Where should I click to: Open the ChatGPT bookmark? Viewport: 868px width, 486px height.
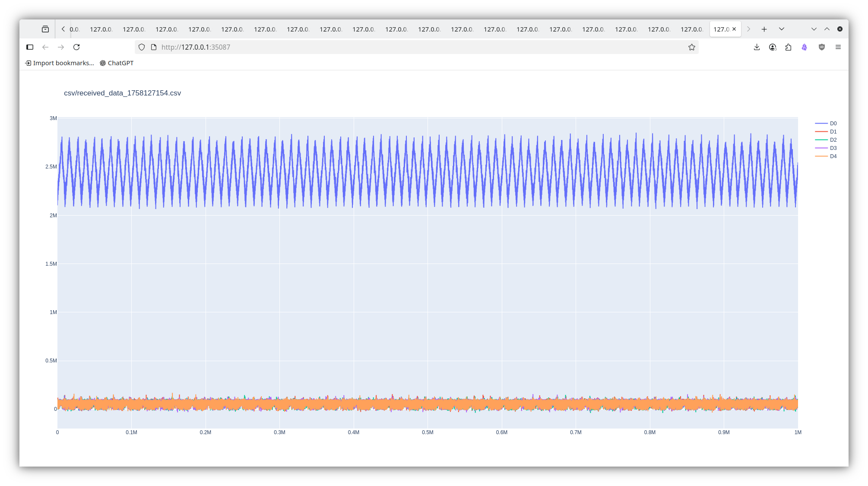117,63
